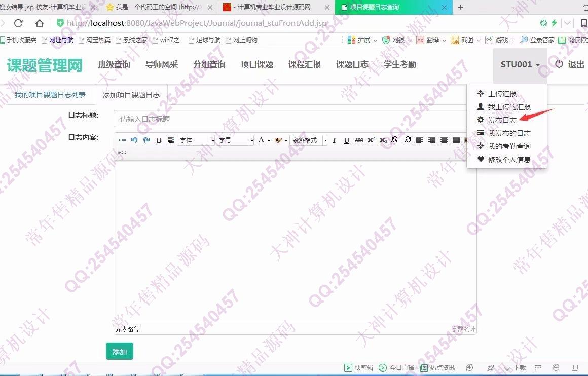Open the 字体 font family dropdown
588x376 pixels.
tap(196, 140)
